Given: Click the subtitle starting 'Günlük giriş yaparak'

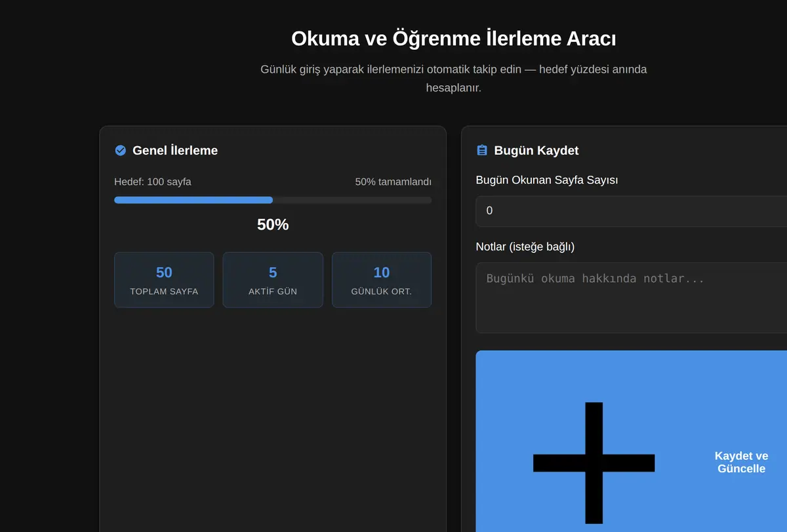Looking at the screenshot, I should point(454,78).
